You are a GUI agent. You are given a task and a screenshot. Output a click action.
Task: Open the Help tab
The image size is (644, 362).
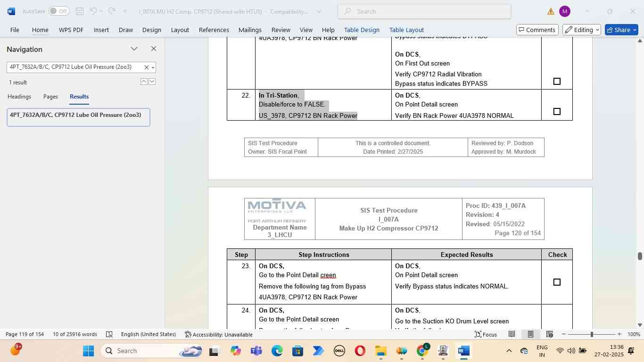pyautogui.click(x=328, y=30)
